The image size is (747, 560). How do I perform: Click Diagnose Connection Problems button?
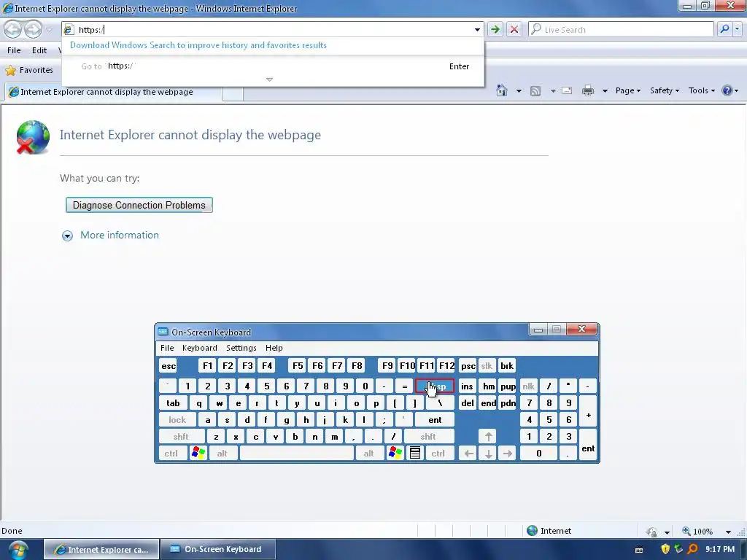pos(139,205)
